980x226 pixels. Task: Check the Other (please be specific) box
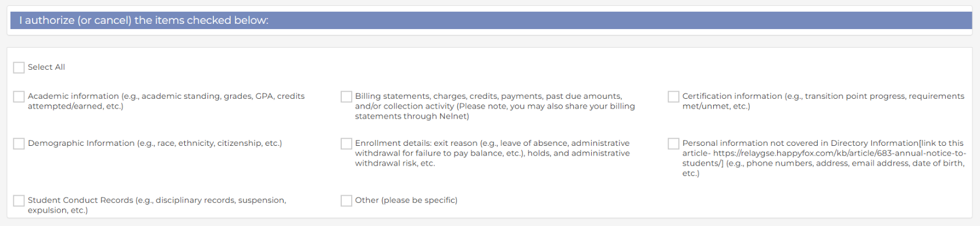pyautogui.click(x=346, y=200)
